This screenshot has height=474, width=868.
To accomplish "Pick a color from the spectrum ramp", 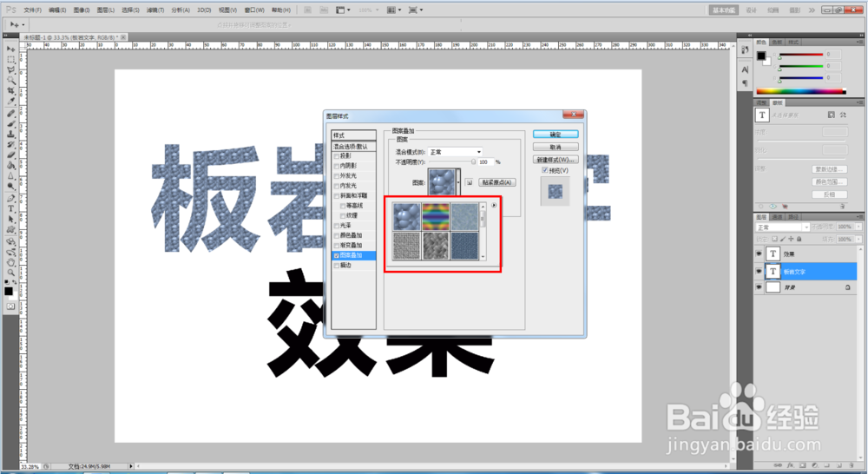I will click(x=800, y=91).
